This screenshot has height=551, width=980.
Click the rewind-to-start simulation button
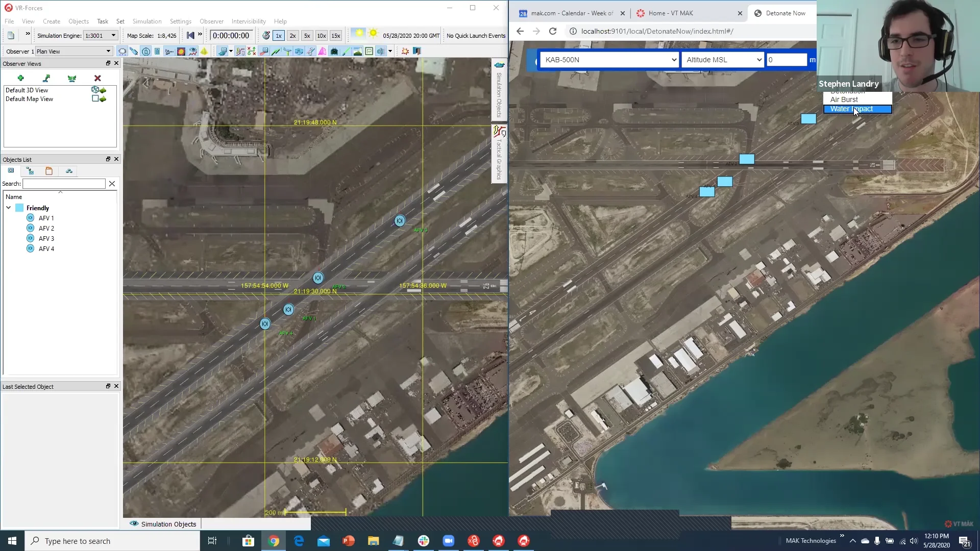pyautogui.click(x=190, y=36)
